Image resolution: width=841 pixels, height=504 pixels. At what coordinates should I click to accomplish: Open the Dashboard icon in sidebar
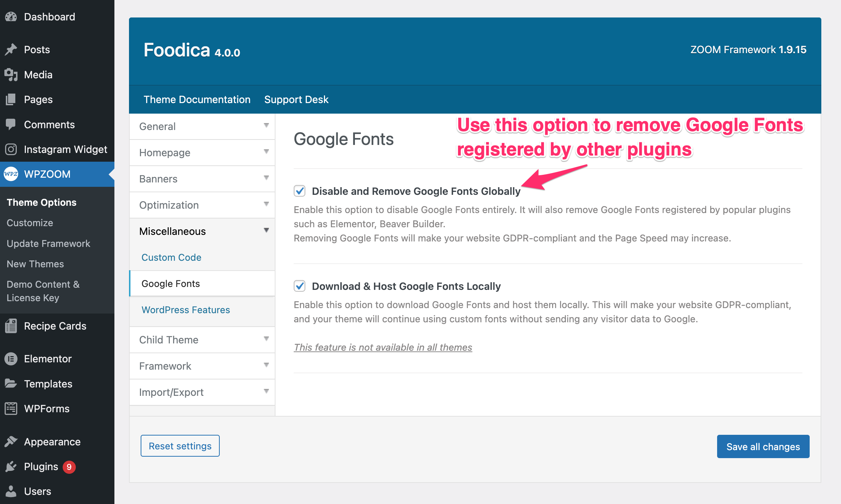(11, 17)
